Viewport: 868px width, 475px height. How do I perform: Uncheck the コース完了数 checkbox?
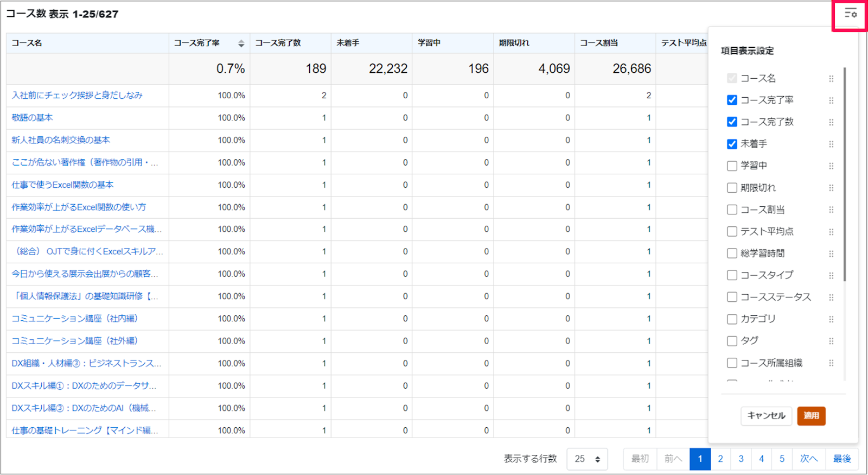click(732, 122)
